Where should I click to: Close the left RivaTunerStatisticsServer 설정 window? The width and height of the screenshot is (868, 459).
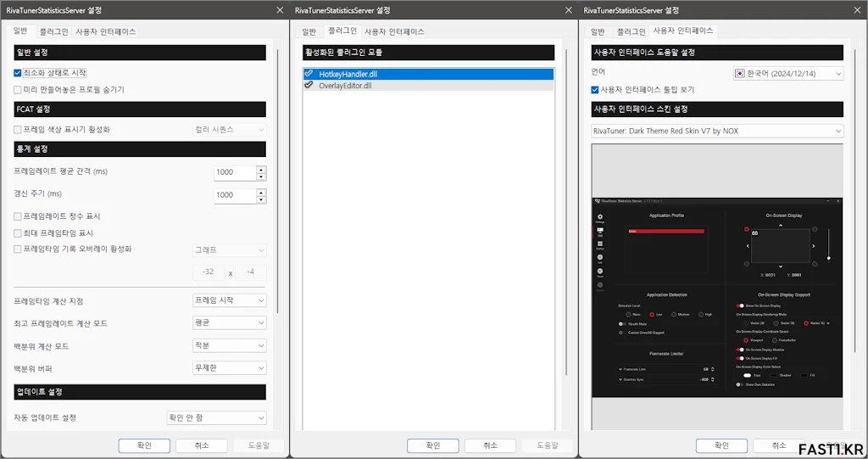tap(280, 10)
